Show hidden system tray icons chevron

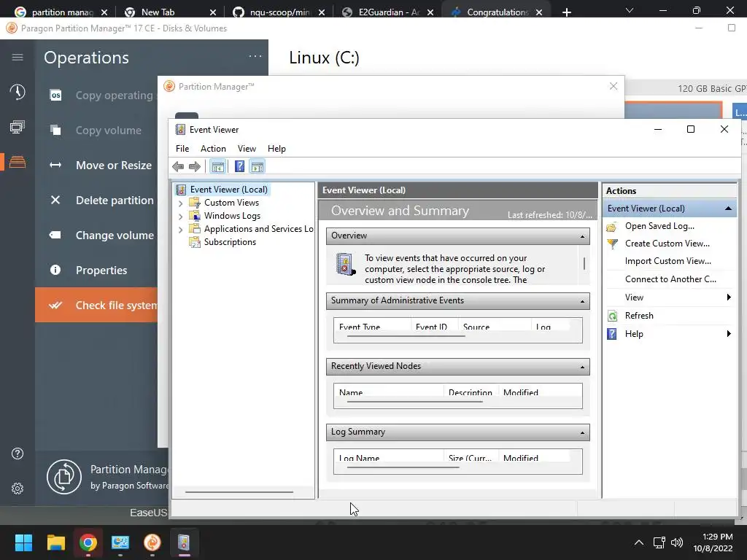tap(639, 542)
